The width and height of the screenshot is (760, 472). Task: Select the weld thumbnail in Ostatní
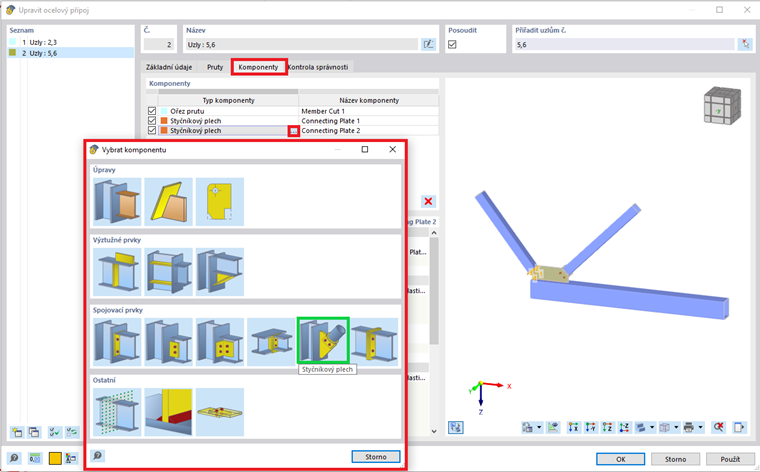click(169, 412)
